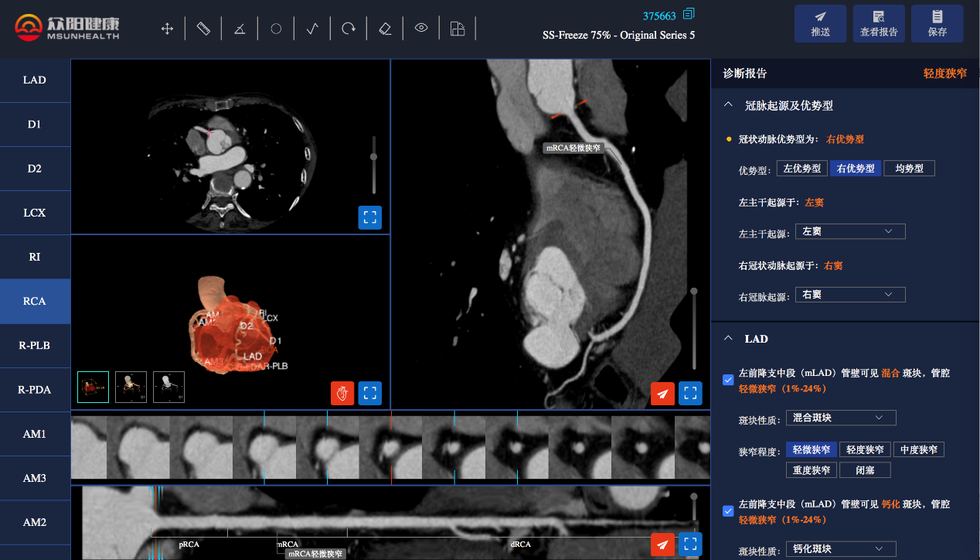Select the circle ROI tool
980x560 pixels.
click(276, 29)
